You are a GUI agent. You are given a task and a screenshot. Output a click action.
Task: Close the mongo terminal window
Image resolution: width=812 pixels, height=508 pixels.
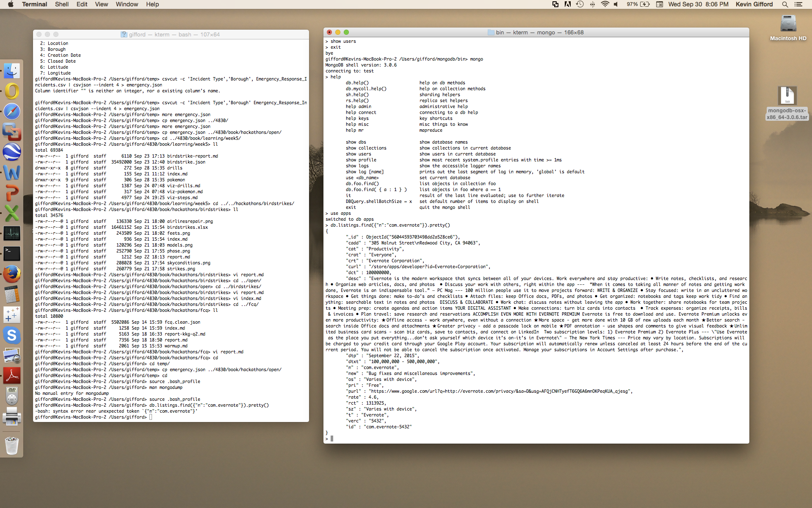pyautogui.click(x=329, y=32)
